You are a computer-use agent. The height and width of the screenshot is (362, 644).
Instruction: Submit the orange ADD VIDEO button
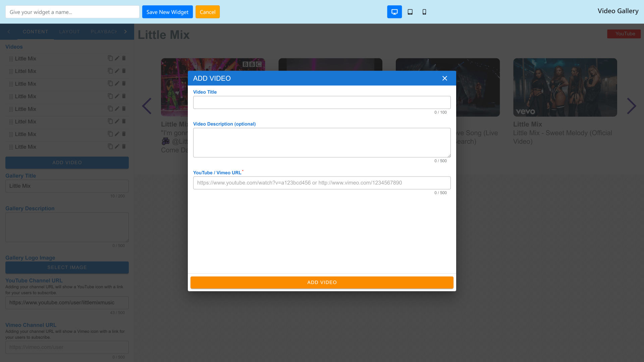click(x=322, y=283)
